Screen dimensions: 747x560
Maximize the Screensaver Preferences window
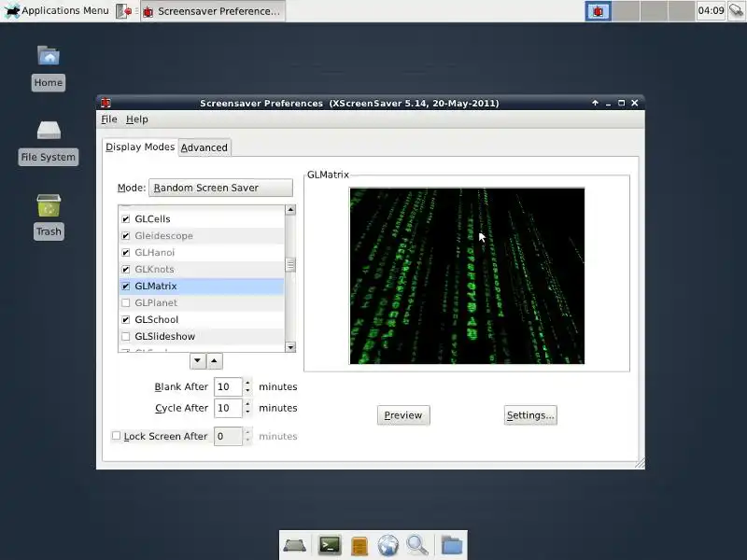click(621, 103)
